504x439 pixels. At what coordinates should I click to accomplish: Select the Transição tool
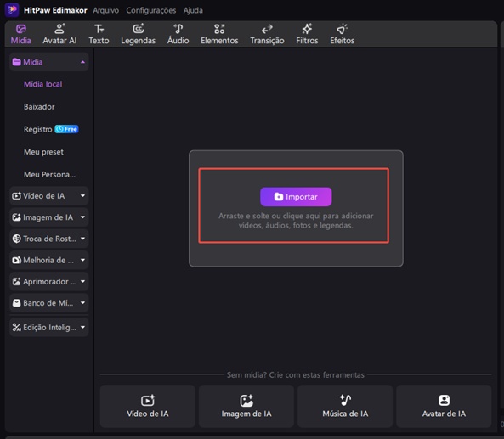click(x=267, y=34)
